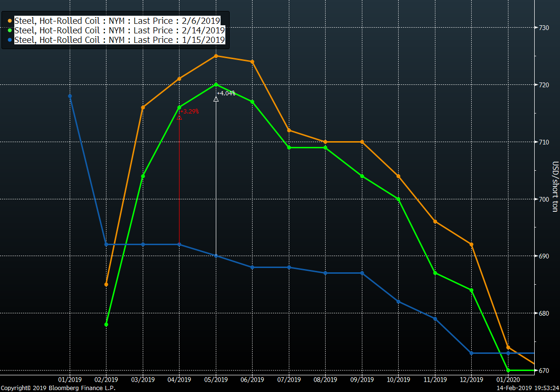Click the orange line's peak point at 05/2019
The height and width of the screenshot is (392, 560).
pyautogui.click(x=216, y=56)
